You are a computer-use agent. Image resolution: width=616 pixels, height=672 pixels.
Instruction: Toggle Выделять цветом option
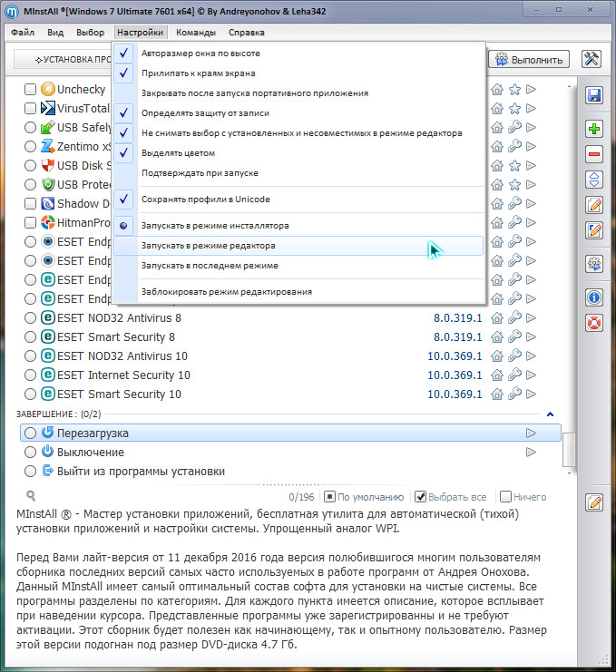[x=298, y=153]
